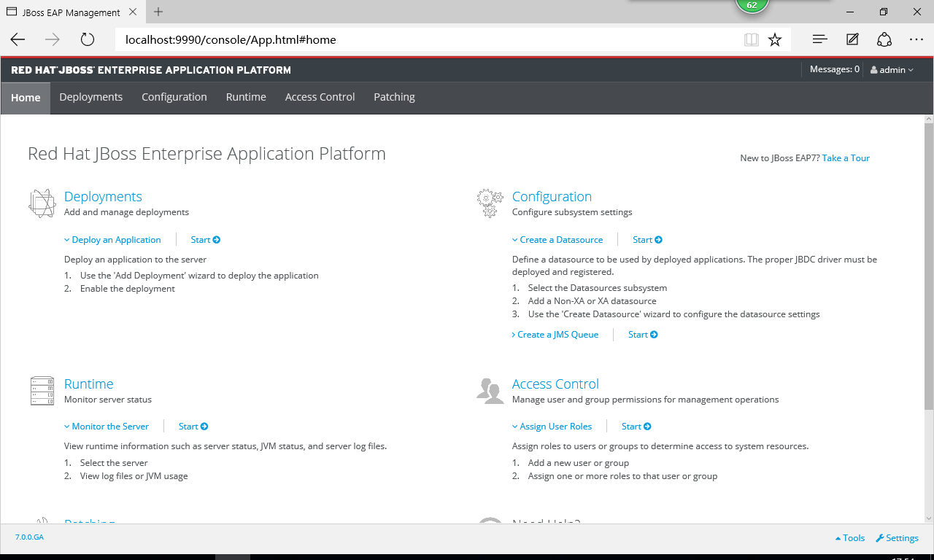The height and width of the screenshot is (560, 934).
Task: Open the Deployments heading link
Action: pos(103,197)
